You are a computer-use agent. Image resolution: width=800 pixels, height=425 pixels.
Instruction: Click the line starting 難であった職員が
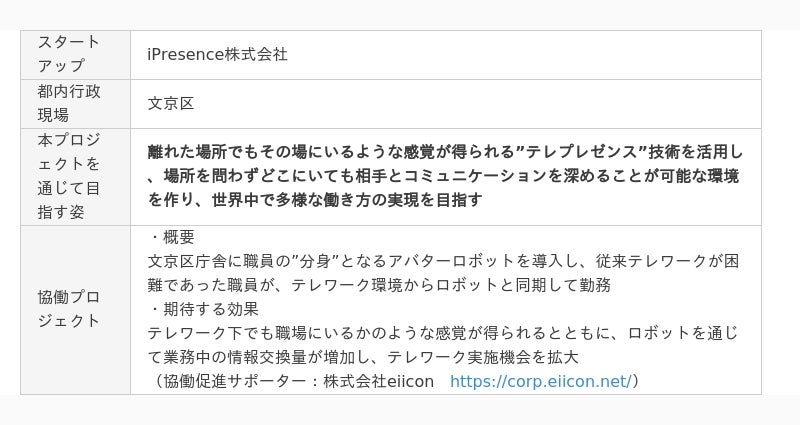(379, 285)
